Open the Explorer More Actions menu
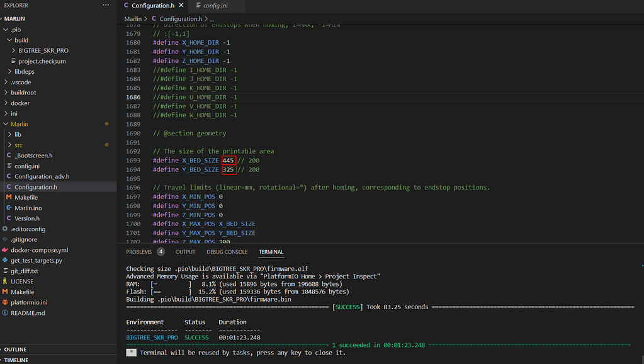 point(105,5)
